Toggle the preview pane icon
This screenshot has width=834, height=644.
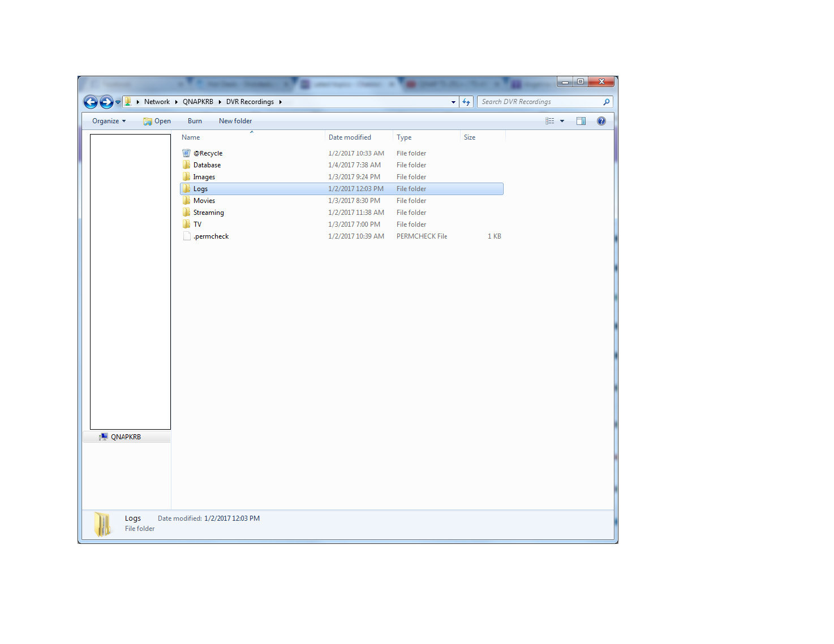(581, 121)
